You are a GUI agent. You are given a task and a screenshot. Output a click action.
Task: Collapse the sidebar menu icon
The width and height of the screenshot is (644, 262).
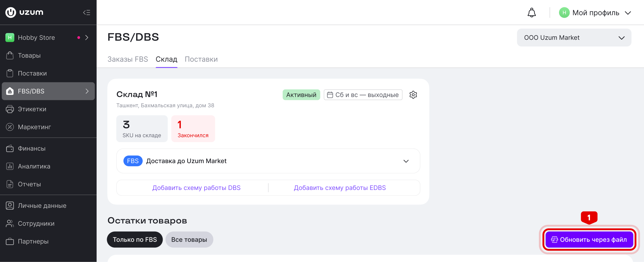point(87,13)
